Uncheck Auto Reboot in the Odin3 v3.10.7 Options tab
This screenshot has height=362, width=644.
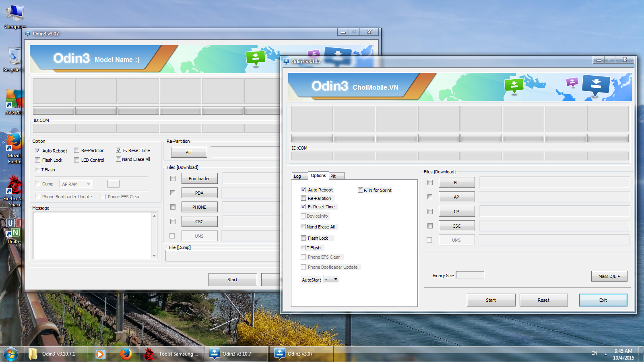coord(303,190)
